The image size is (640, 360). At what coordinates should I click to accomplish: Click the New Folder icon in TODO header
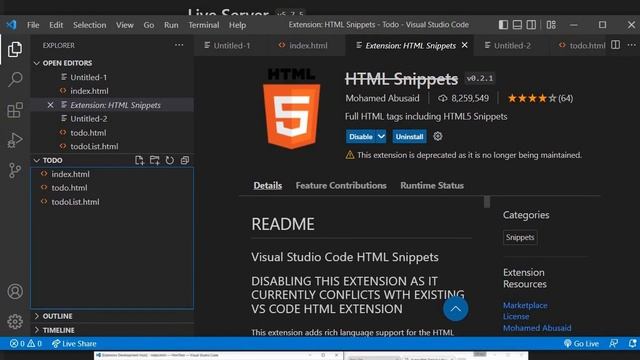[154, 160]
